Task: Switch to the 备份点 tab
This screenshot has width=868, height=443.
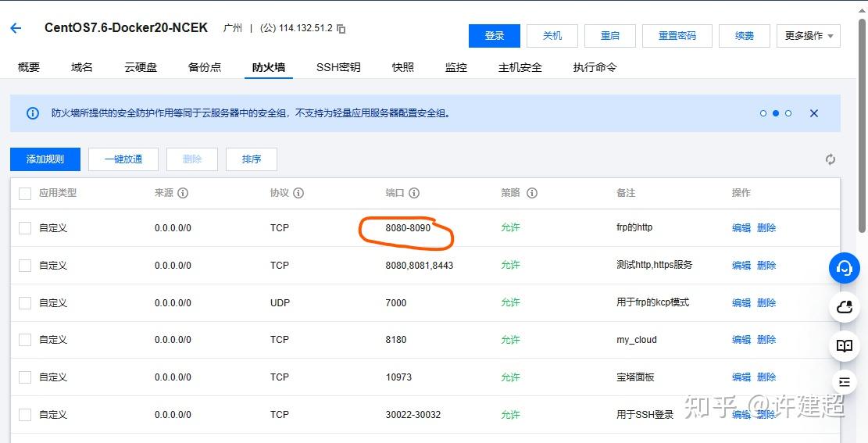Action: [204, 67]
